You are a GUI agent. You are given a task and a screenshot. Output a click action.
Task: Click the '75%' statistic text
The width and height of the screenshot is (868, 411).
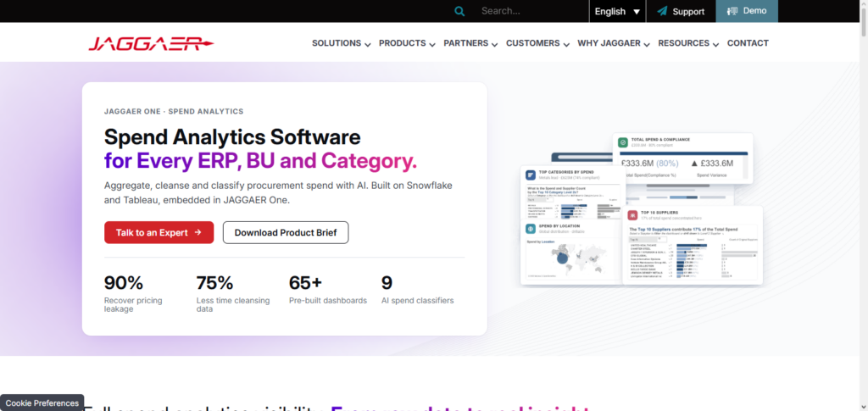point(214,283)
